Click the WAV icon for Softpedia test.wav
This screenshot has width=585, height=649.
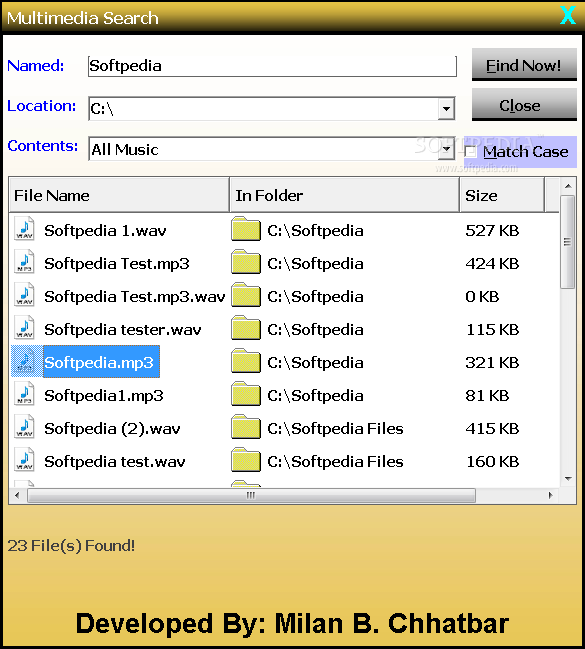click(x=24, y=460)
